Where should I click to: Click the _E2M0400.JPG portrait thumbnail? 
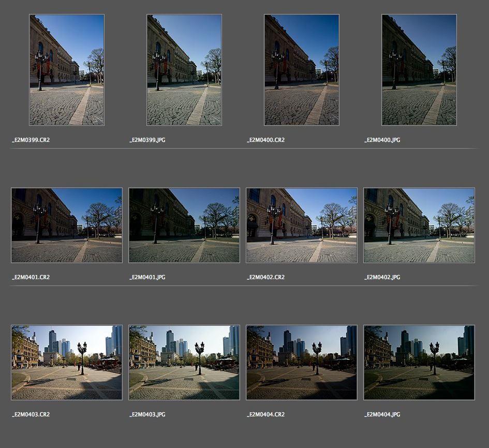[419, 70]
